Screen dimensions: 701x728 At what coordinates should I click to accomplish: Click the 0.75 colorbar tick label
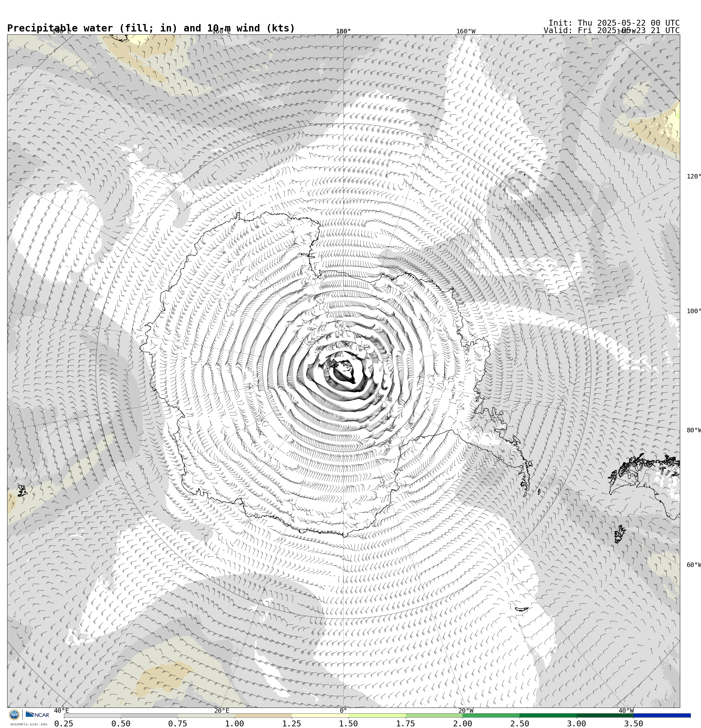click(178, 723)
